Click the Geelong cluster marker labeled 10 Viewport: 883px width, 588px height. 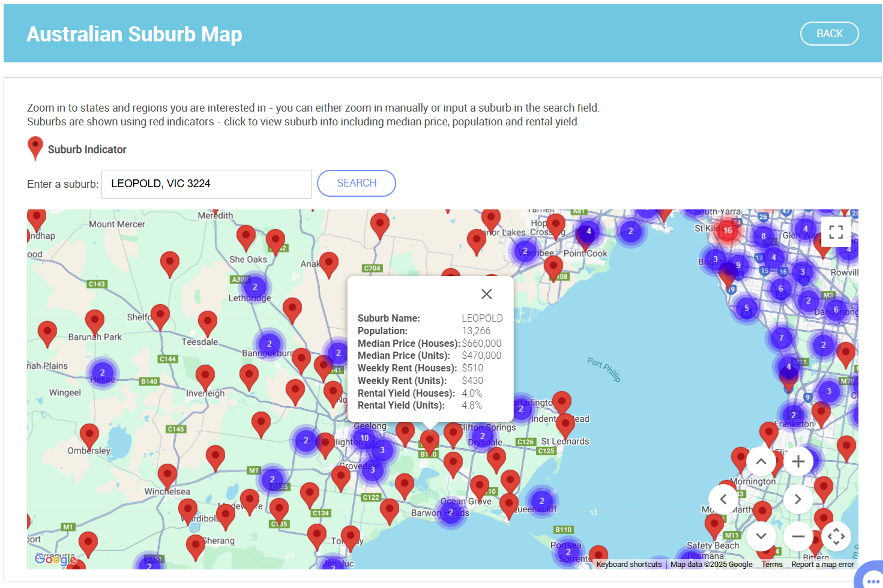pyautogui.click(x=364, y=438)
